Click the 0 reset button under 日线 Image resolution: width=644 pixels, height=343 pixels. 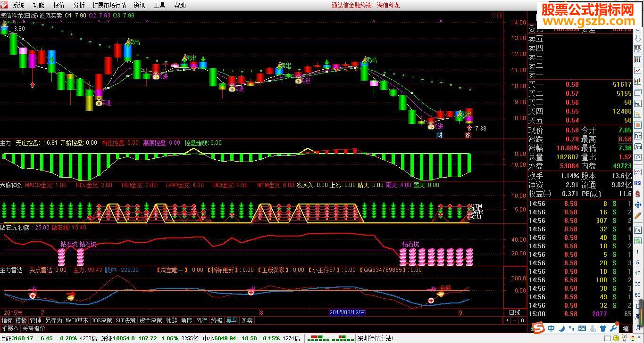click(x=522, y=320)
